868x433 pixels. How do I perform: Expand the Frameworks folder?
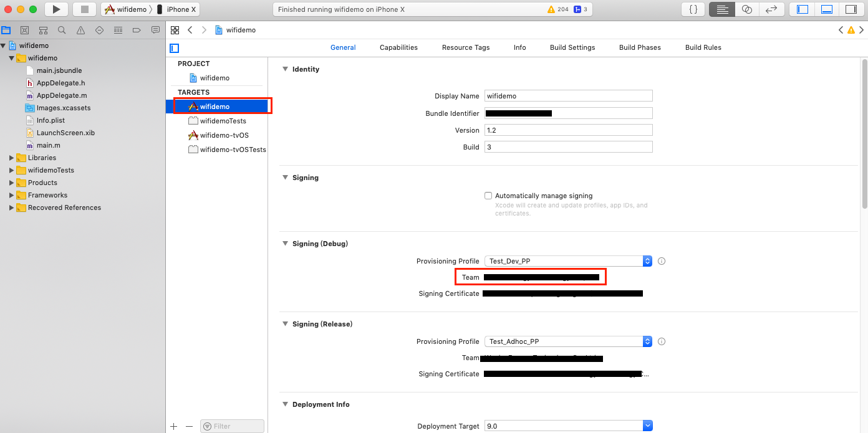click(11, 195)
